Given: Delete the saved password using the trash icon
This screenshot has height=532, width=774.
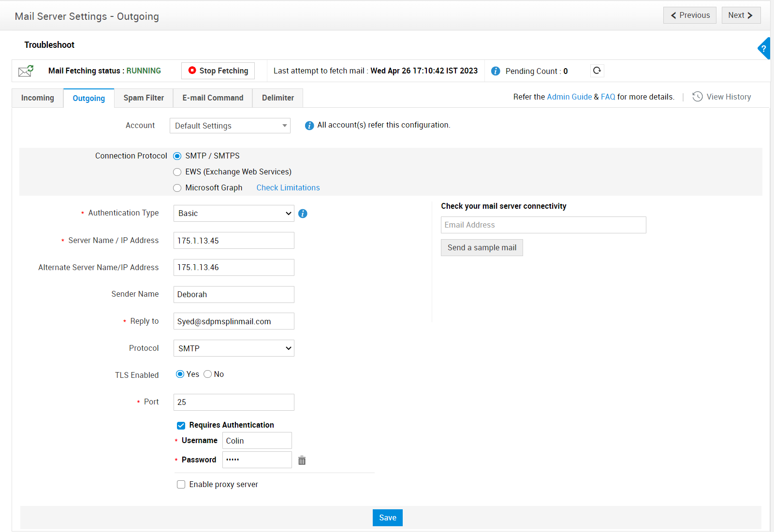Looking at the screenshot, I should (x=302, y=460).
